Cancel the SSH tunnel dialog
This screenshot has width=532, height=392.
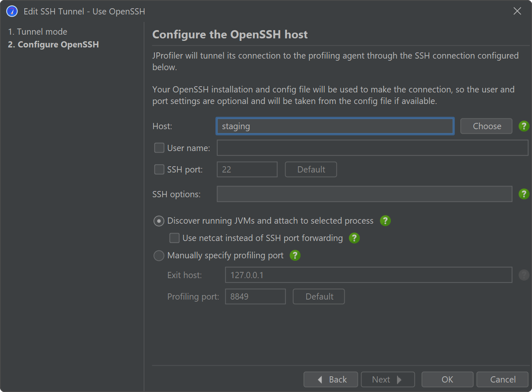(502, 379)
